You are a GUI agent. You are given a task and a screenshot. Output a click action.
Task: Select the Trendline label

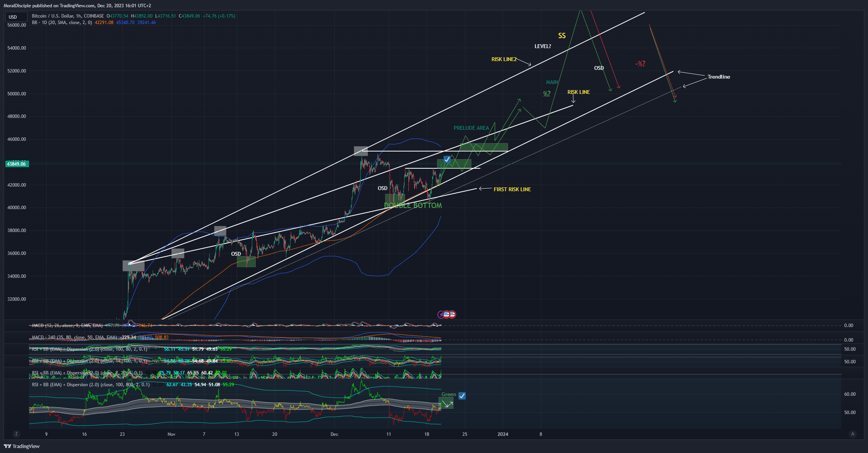[x=719, y=77]
